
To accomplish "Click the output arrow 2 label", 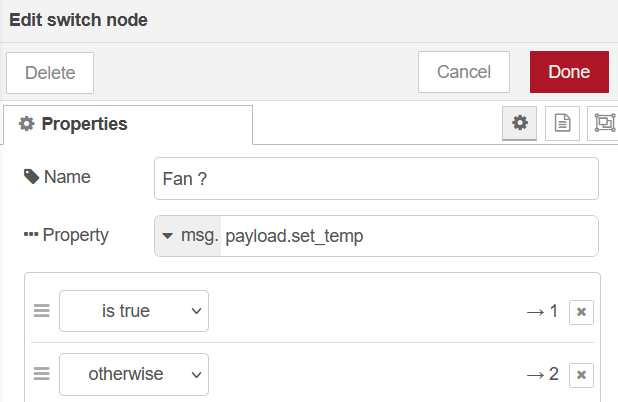I will click(542, 375).
